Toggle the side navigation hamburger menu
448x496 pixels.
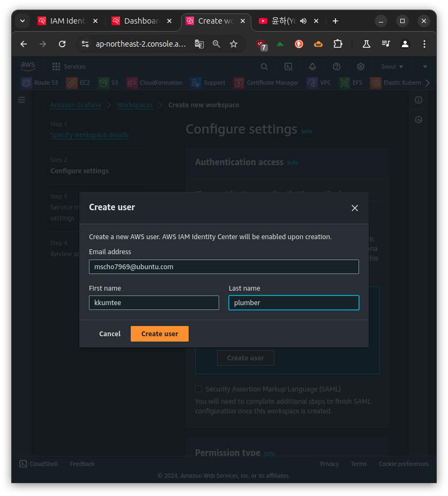[x=21, y=100]
